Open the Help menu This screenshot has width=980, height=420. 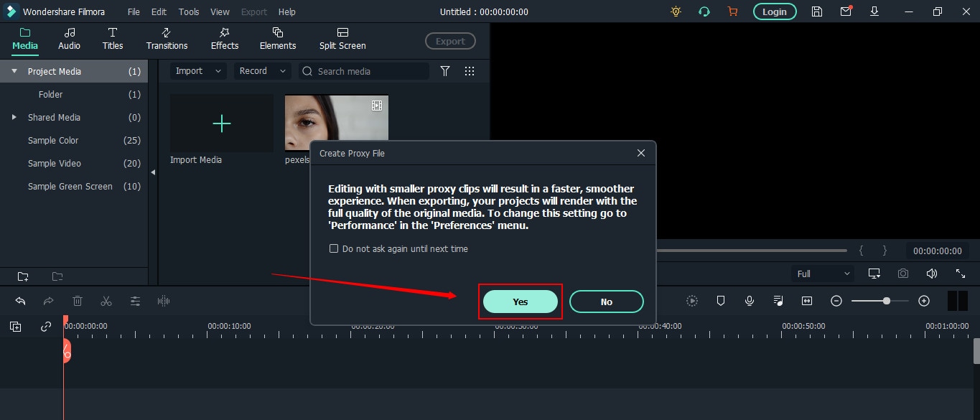click(x=286, y=12)
